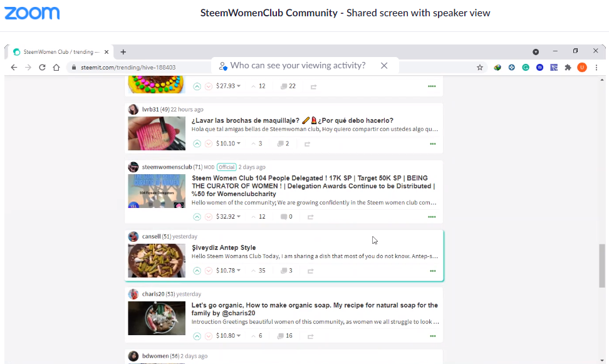This screenshot has height=364, width=609.
Task: Upvote the Şiveydiz Antep Style post
Action: click(x=197, y=271)
